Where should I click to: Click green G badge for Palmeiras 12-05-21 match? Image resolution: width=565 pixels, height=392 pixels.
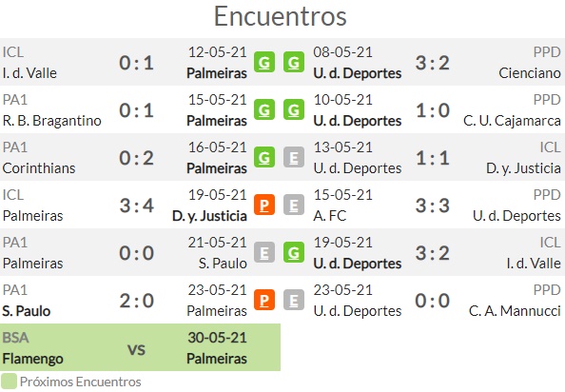(264, 62)
